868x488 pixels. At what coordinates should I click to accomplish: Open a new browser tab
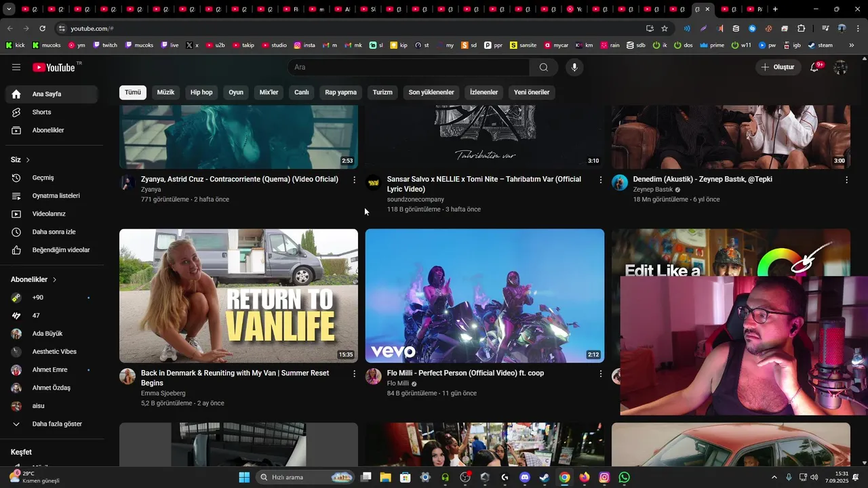point(775,9)
